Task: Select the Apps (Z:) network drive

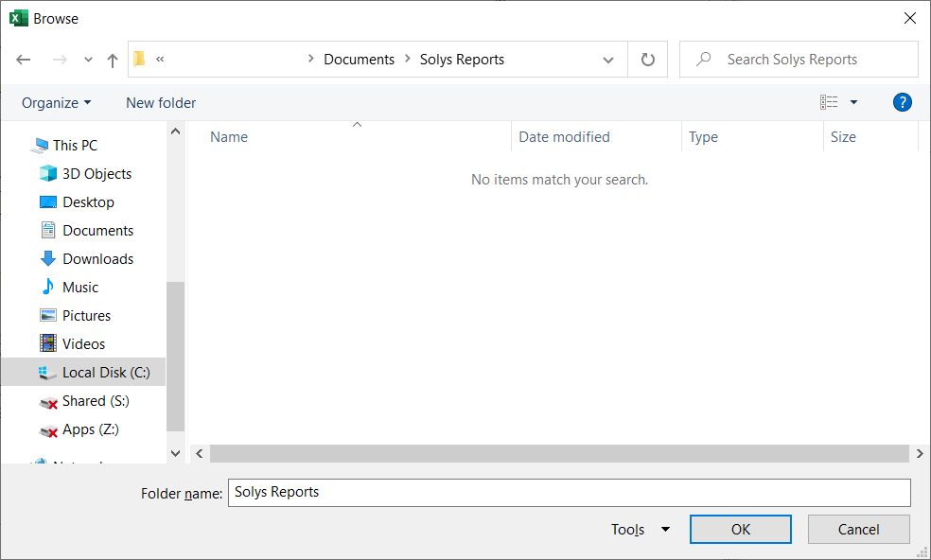Action: pyautogui.click(x=90, y=429)
